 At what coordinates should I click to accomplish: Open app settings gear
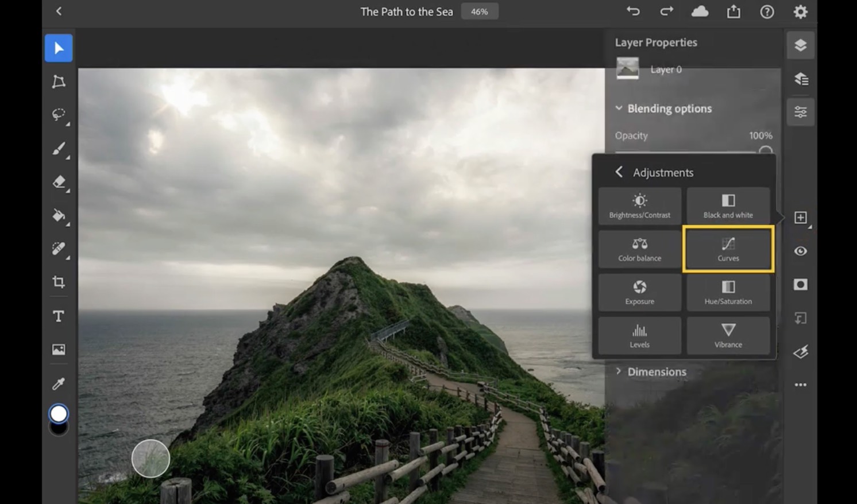[x=800, y=11]
